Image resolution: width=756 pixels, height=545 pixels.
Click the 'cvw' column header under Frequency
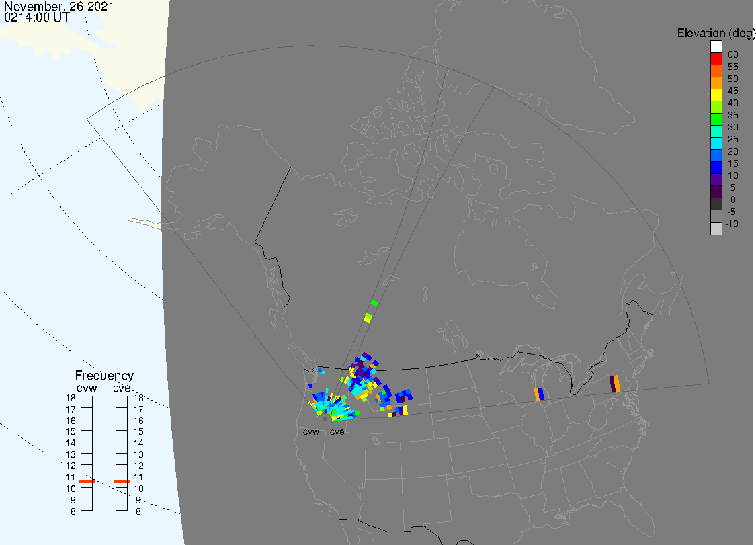tap(87, 388)
